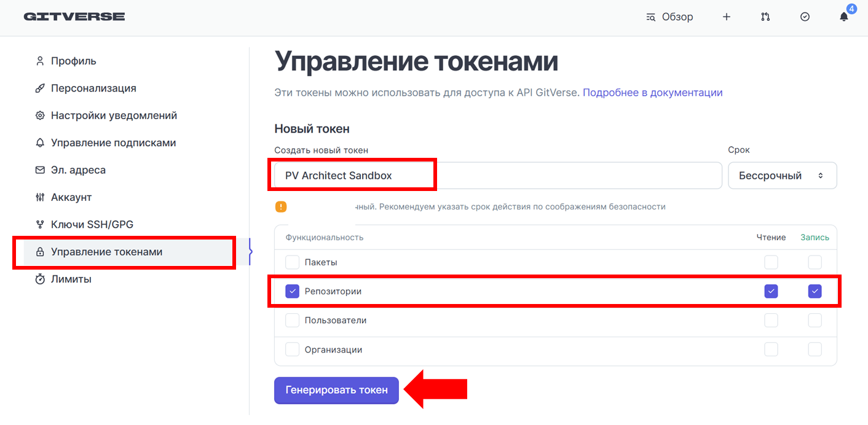The height and width of the screenshot is (425, 868).
Task: Open Обзор search in header
Action: pyautogui.click(x=669, y=17)
